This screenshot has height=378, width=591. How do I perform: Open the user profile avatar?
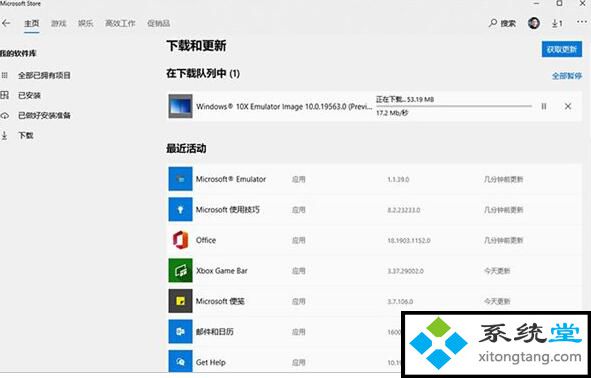click(534, 23)
